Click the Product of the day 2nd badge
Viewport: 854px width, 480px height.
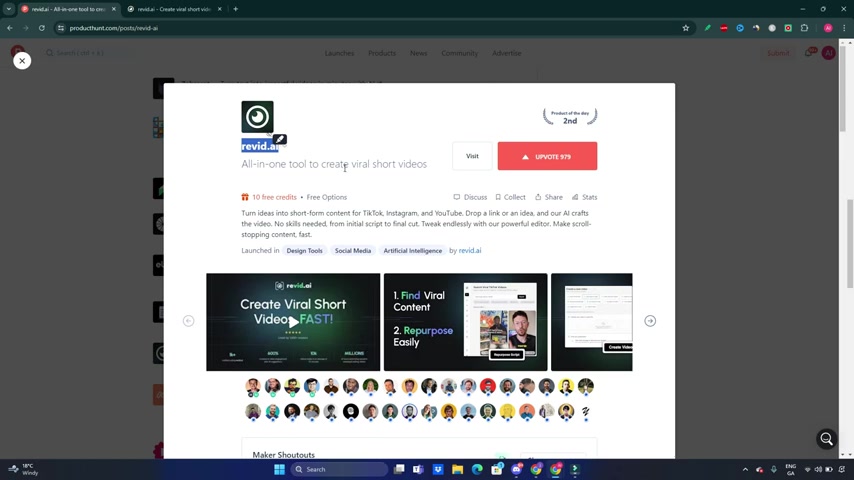(570, 117)
